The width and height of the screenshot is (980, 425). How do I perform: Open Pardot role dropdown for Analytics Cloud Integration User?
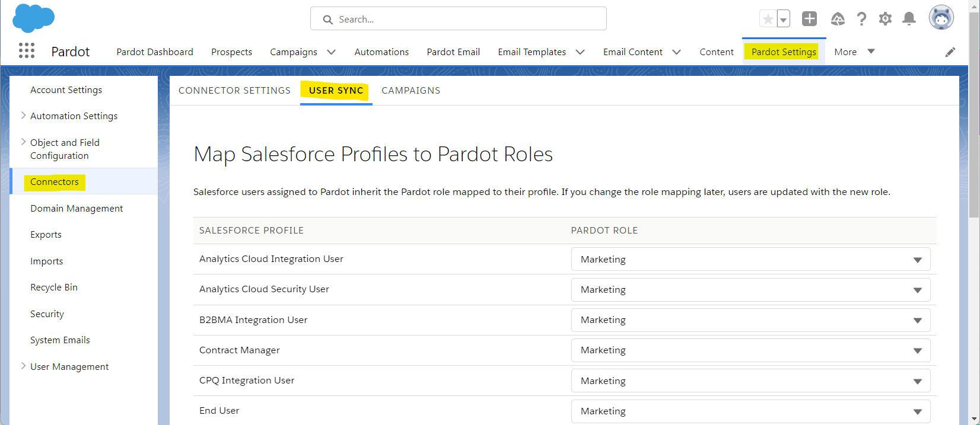(x=750, y=260)
